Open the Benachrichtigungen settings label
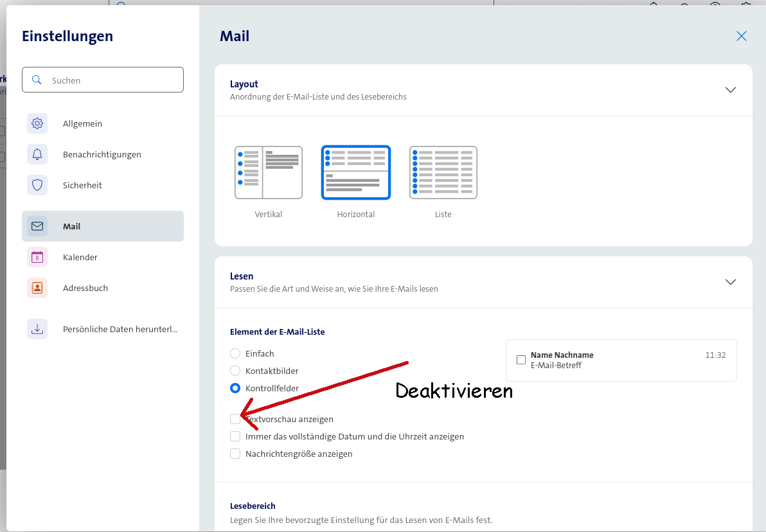Viewport: 766px width, 532px height. pos(102,154)
